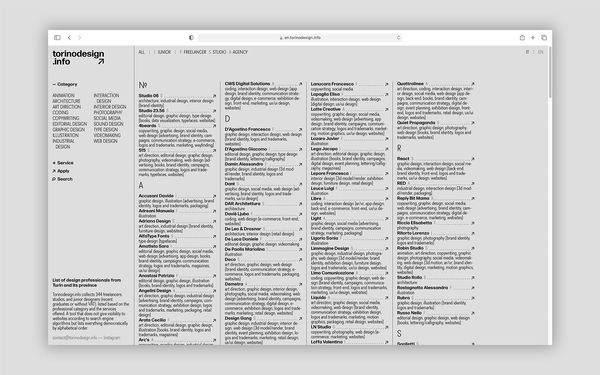Click the arrow icon next to Design Gang
Screen dimensions: 600x375
tap(300, 318)
